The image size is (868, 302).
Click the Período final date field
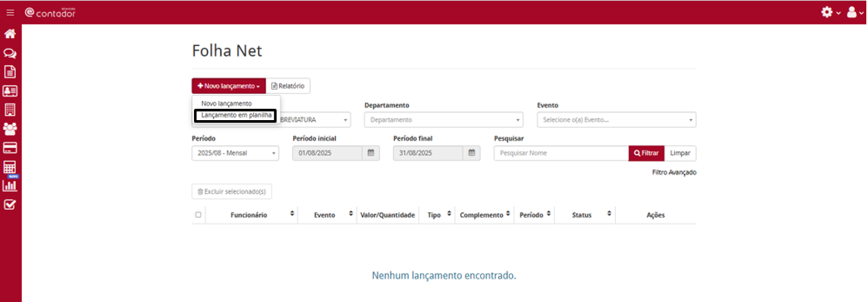point(428,153)
